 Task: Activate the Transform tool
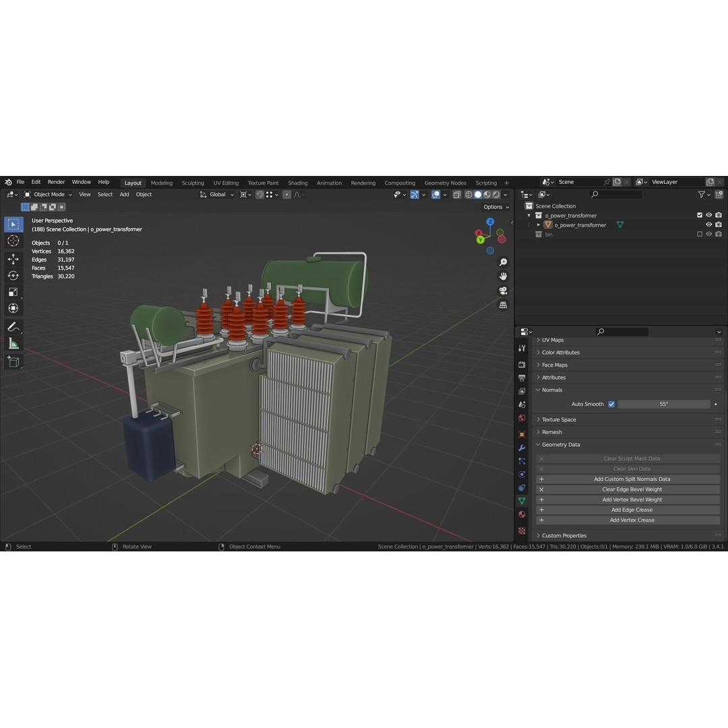click(13, 308)
